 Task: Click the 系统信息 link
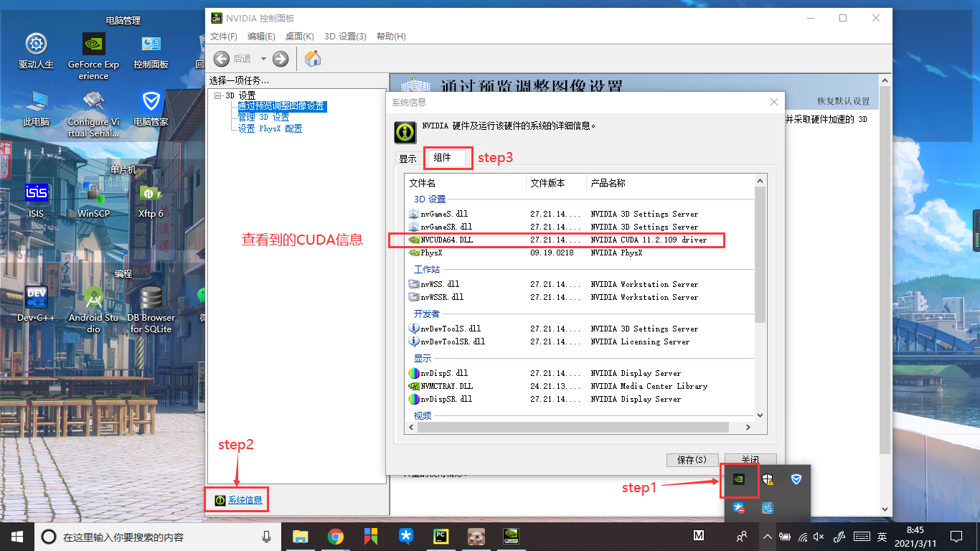(x=245, y=500)
